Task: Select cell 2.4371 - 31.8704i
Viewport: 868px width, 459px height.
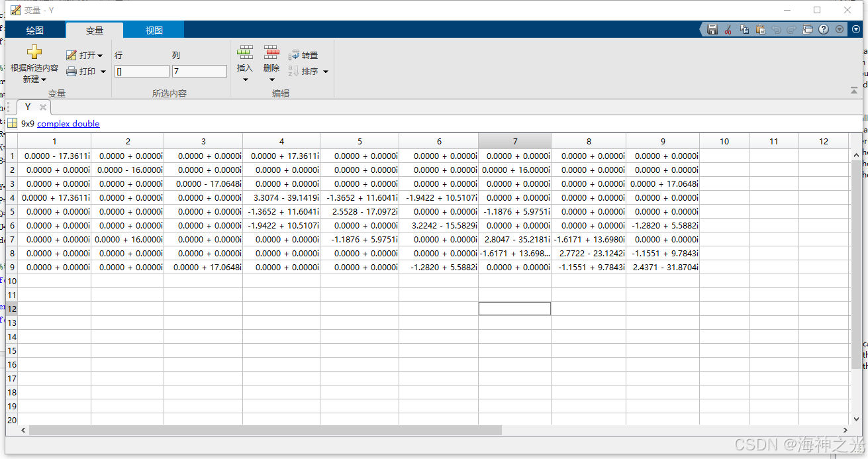Action: pyautogui.click(x=663, y=267)
